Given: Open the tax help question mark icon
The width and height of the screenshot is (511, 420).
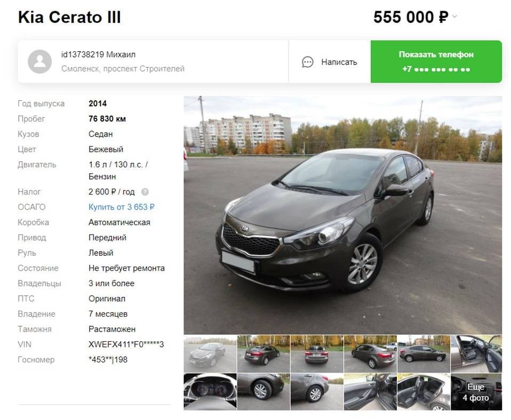Looking at the screenshot, I should tap(145, 192).
